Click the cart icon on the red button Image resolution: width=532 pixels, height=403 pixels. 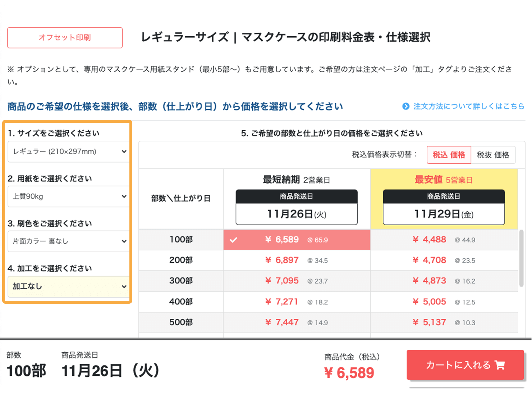[500, 365]
